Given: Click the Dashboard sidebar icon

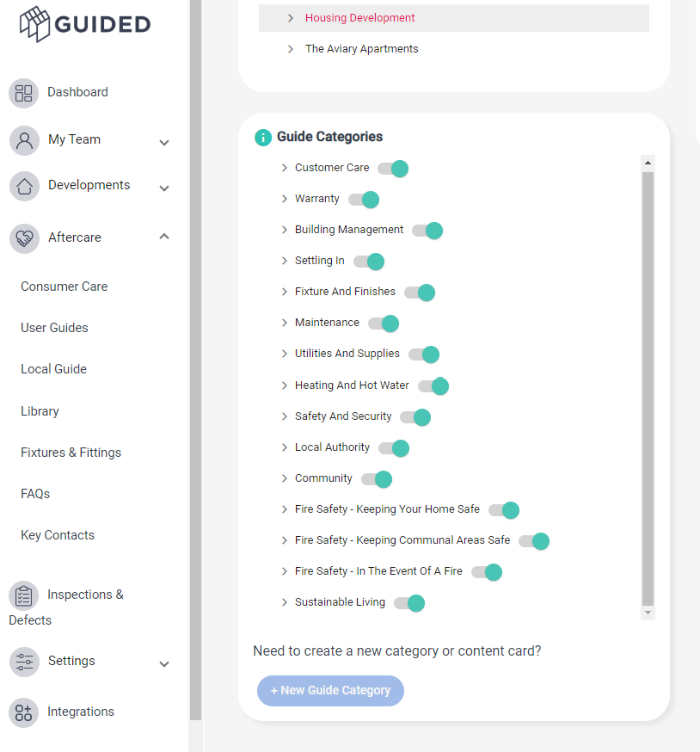Looking at the screenshot, I should [24, 93].
